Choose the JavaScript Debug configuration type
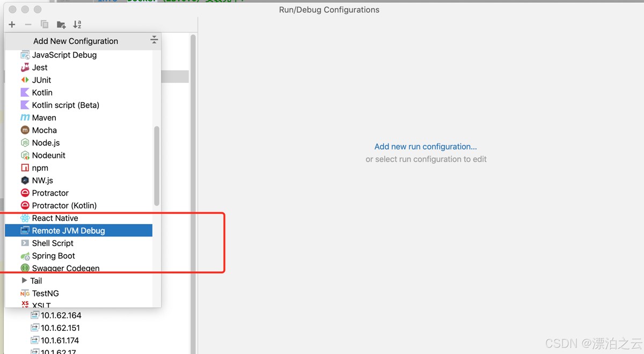This screenshot has height=354, width=644. coord(78,55)
